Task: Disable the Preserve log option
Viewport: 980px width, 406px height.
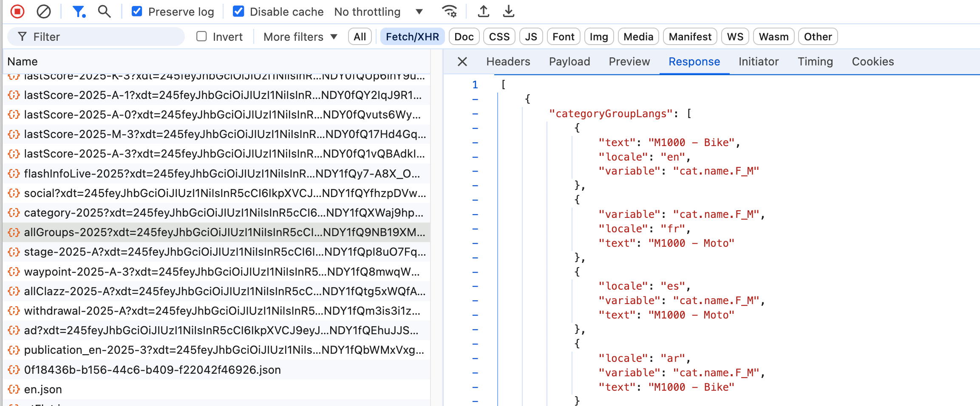Action: point(137,11)
